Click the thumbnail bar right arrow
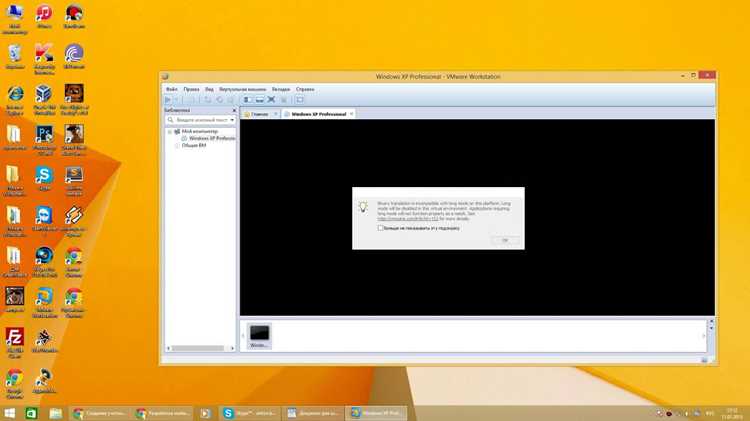 click(704, 336)
